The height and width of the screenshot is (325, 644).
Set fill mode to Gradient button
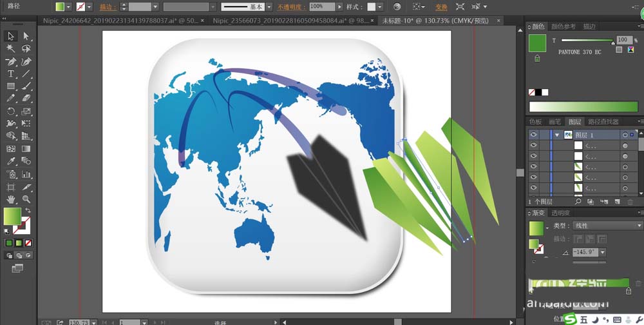[19, 243]
